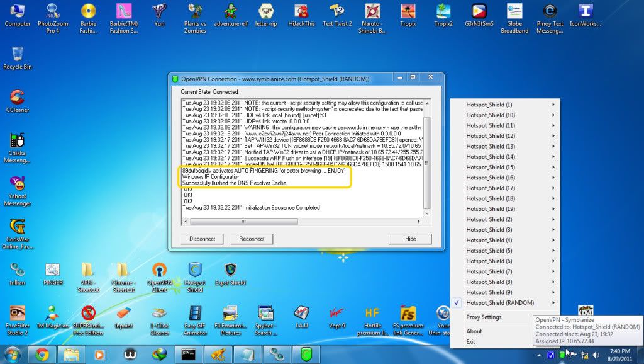This screenshot has width=644, height=364.
Task: Select the G3rN3tSmS desktop icon
Action: (479, 15)
